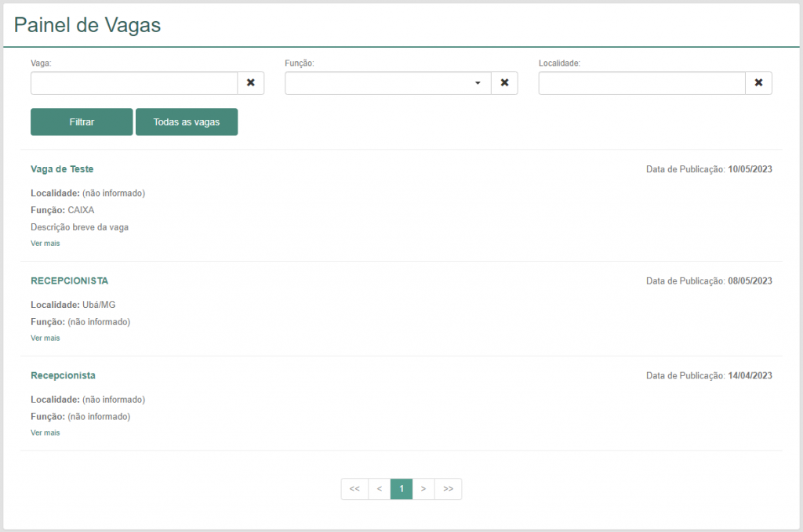Viewport: 803px width, 532px height.
Task: Click the Painel de Vagas heading
Action: click(x=87, y=25)
